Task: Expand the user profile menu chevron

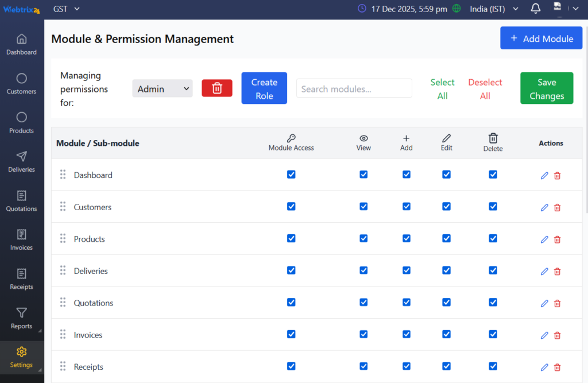Action: (575, 9)
